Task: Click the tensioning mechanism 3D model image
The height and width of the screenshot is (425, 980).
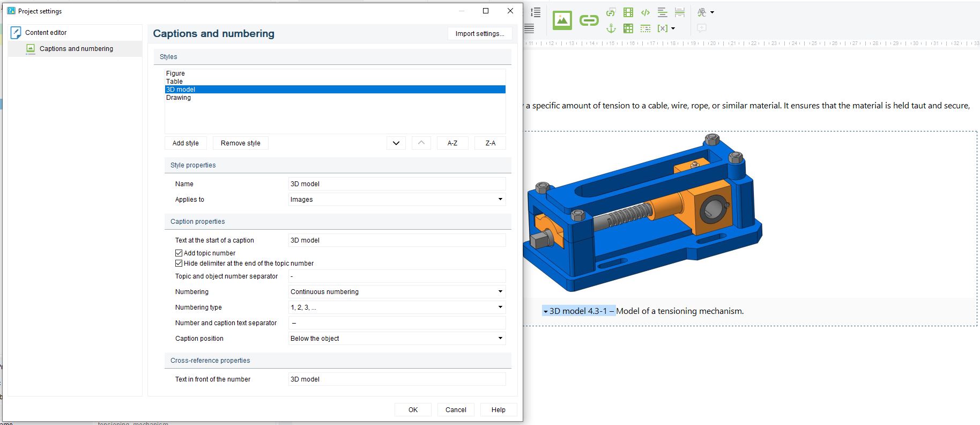Action: (x=642, y=213)
